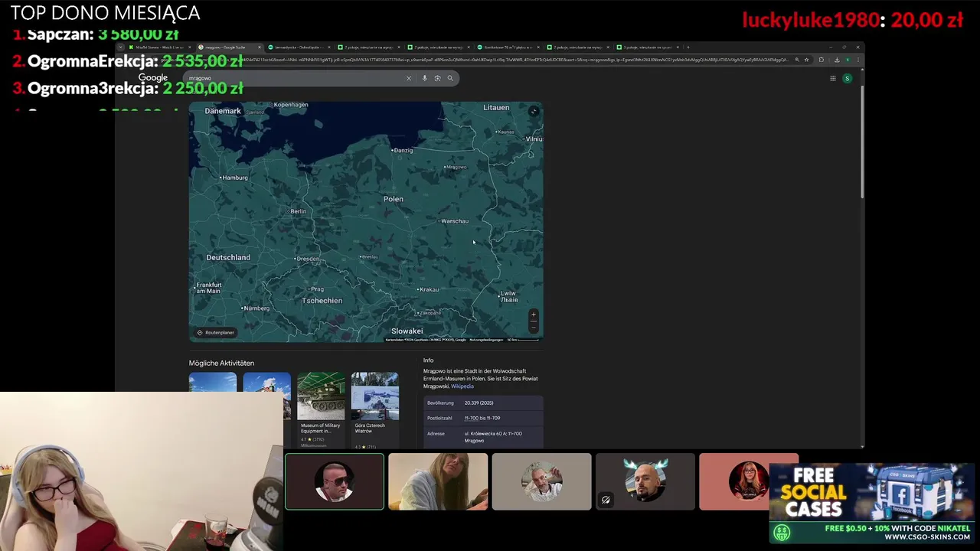The height and width of the screenshot is (551, 980).
Task: Open a new browser tab
Action: [688, 47]
